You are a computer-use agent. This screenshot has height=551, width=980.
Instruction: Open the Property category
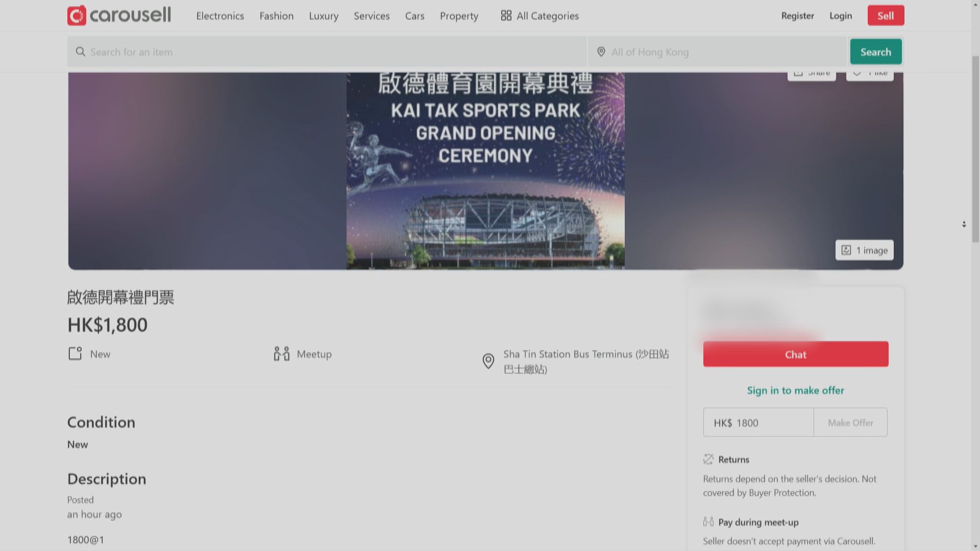[459, 16]
